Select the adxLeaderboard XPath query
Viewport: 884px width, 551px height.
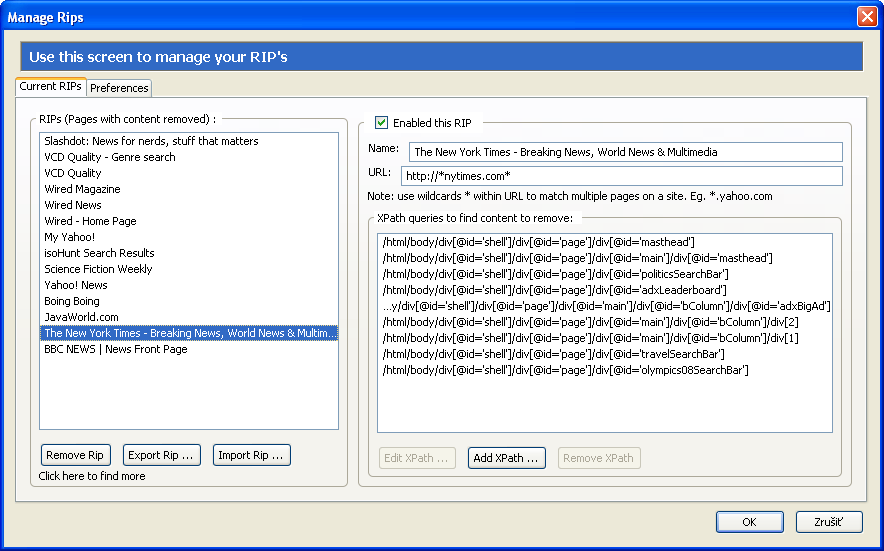click(604, 290)
